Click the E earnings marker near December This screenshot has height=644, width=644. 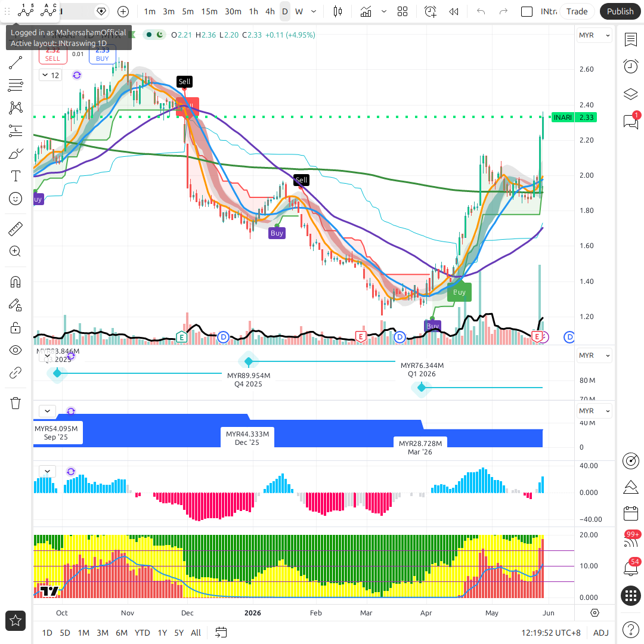[181, 337]
